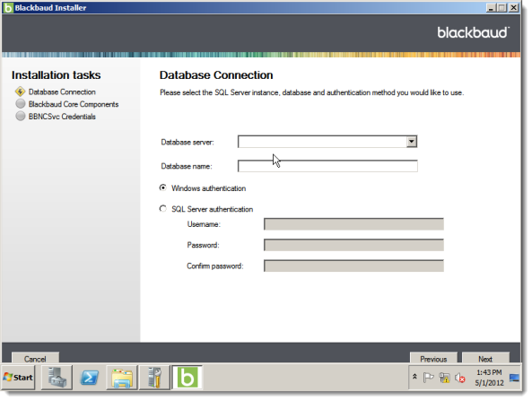Click the Database server combo box text area
532x401 pixels.
pos(322,142)
